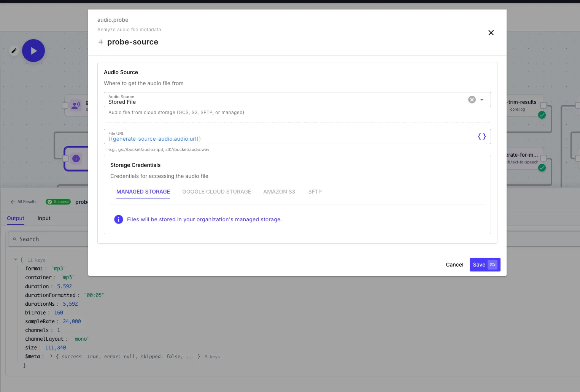Switch to the Input tab
The image size is (580, 392).
pyautogui.click(x=43, y=218)
